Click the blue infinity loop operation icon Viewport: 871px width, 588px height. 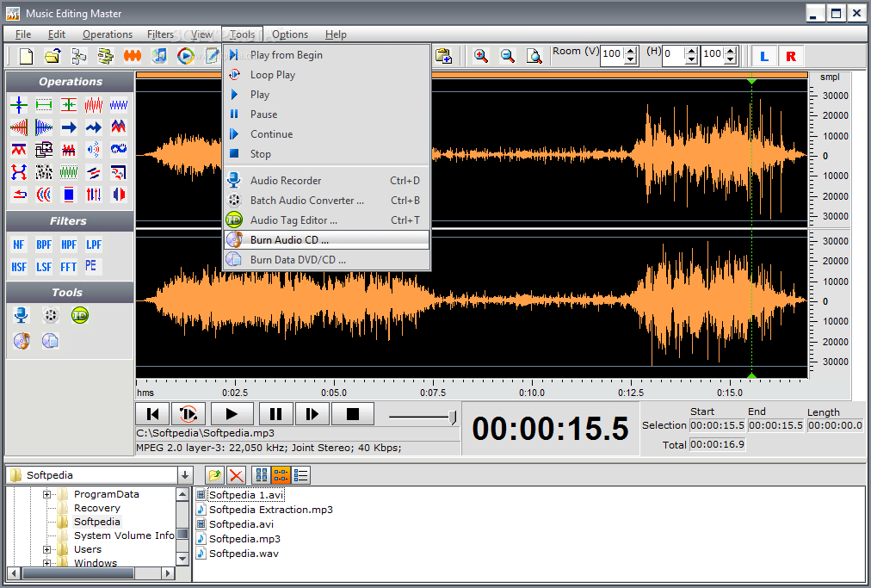click(x=118, y=149)
